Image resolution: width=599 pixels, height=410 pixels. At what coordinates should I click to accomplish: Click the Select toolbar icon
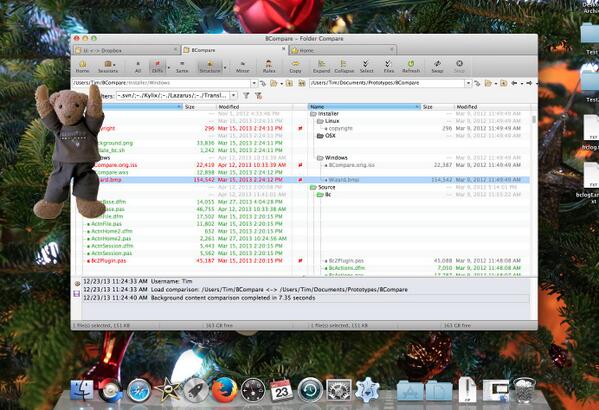click(x=366, y=66)
